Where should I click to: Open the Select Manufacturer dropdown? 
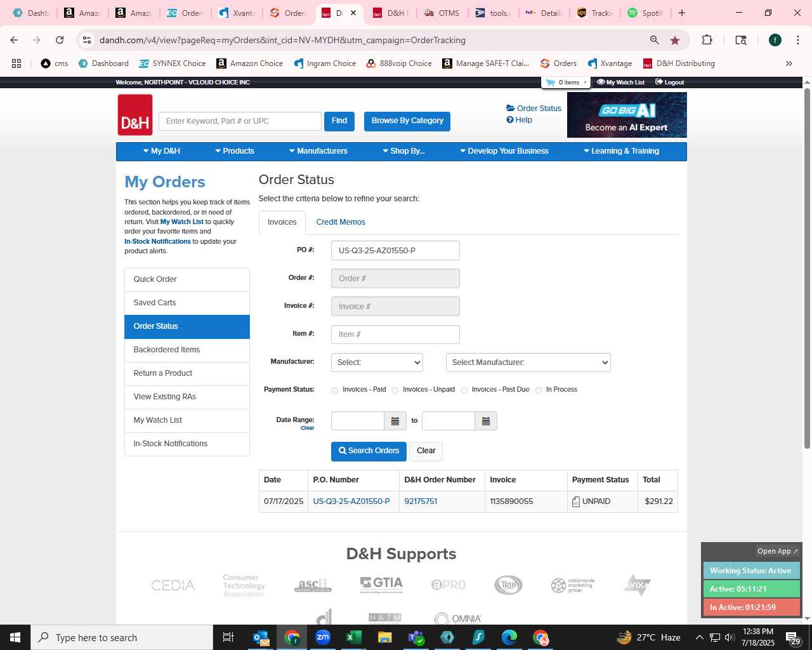point(528,362)
